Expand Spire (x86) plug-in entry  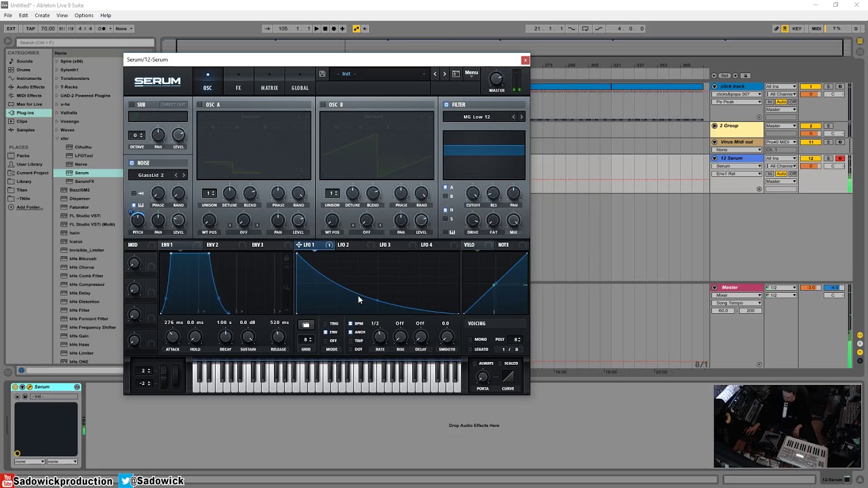click(x=58, y=61)
